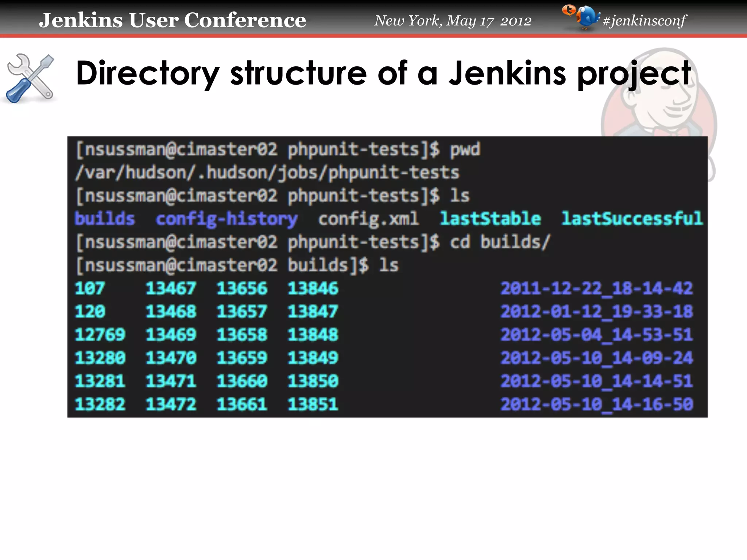Click the 'builds' directory name
The height and width of the screenshot is (560, 747).
[x=105, y=218]
